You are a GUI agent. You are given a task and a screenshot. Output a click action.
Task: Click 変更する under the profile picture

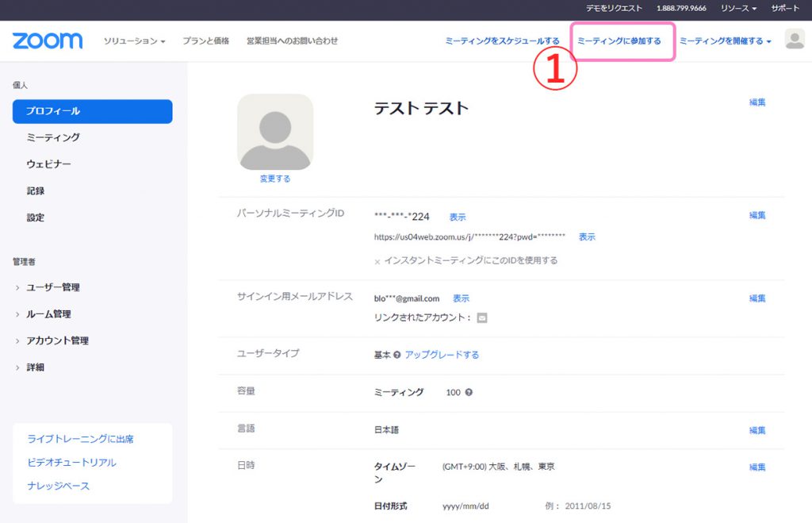[275, 179]
